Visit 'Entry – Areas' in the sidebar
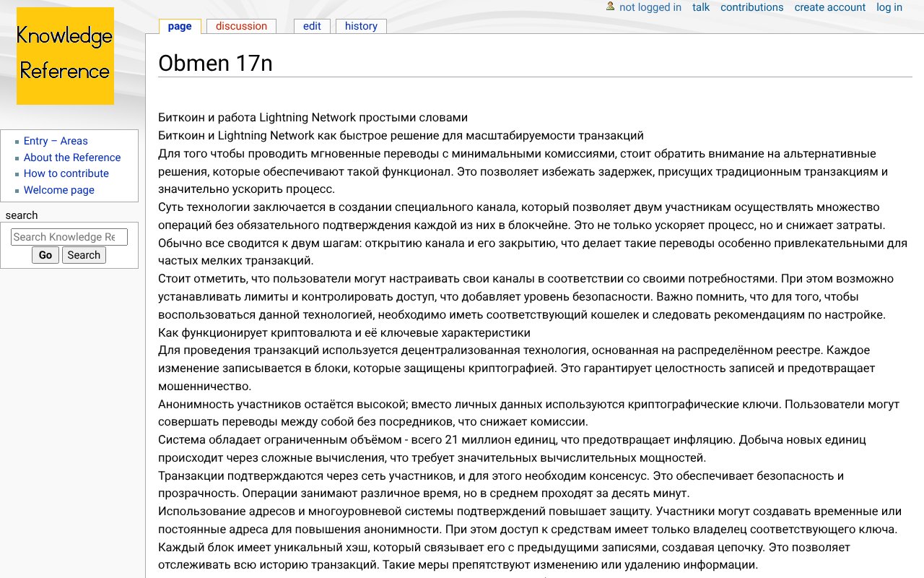Viewport: 924px width, 578px height. (x=56, y=141)
